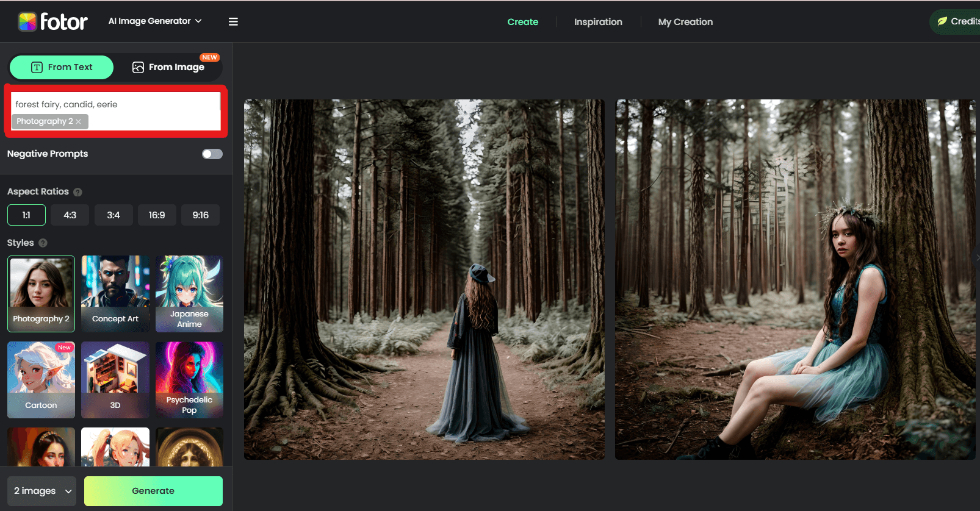Screen dimensions: 980x511
Task: Select 16:9 aspect ratio
Action: pos(157,215)
